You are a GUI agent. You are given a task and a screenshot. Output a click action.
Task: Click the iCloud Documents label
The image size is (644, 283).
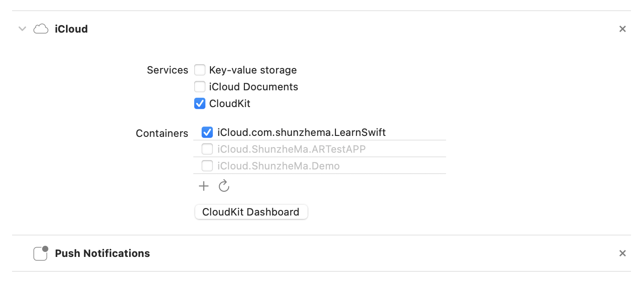254,87
